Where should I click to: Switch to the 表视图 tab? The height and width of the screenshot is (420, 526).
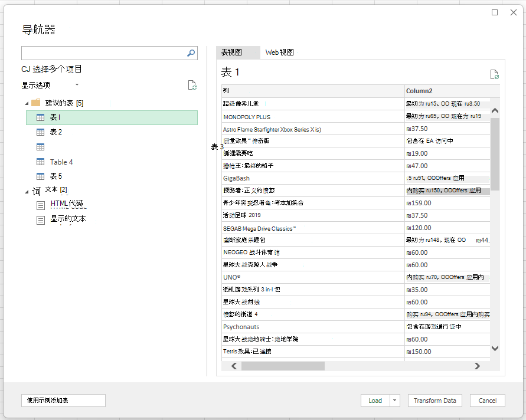(x=238, y=52)
